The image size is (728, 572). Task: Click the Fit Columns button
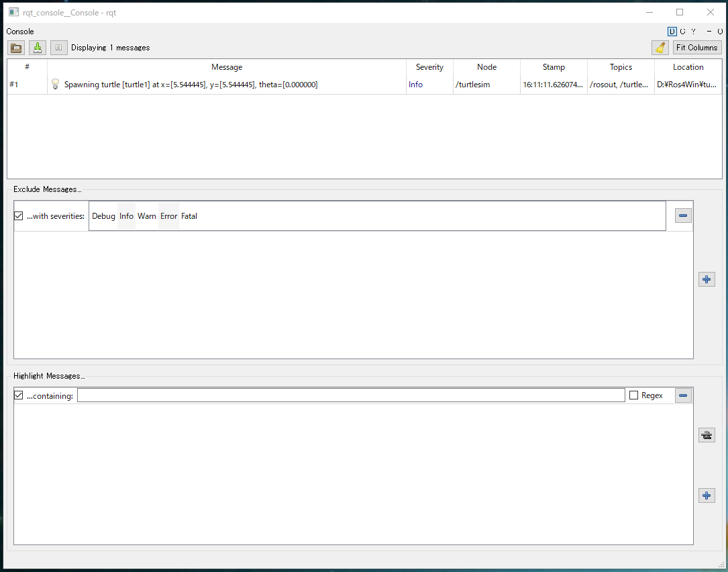pyautogui.click(x=697, y=48)
